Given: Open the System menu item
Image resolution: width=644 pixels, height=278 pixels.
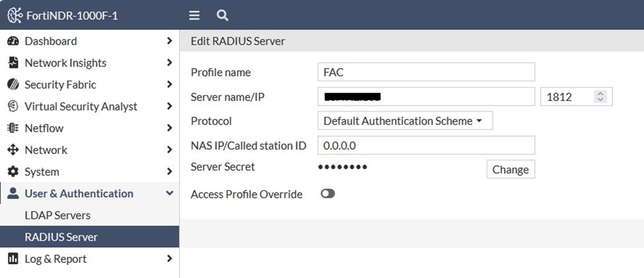Looking at the screenshot, I should point(90,172).
